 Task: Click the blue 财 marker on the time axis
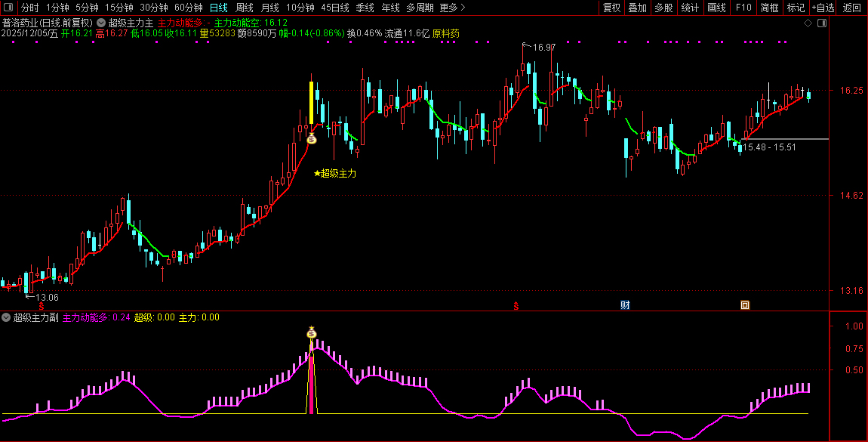tap(625, 305)
